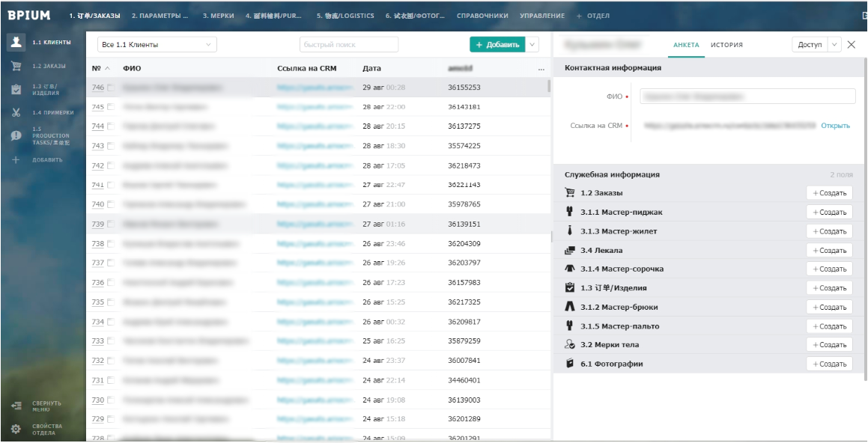The image size is (868, 443).
Task: Open the Все 1.1 Клиенты view dropdown
Action: click(157, 45)
